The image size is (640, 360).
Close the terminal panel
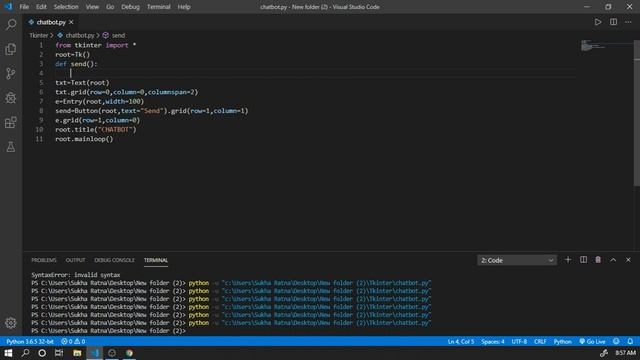(628, 260)
